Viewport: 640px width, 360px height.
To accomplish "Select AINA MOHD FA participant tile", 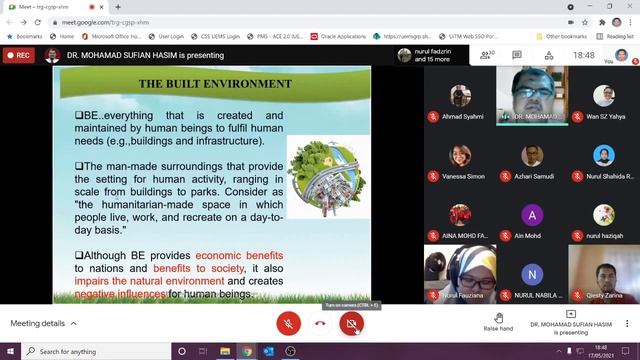I will tap(460, 215).
